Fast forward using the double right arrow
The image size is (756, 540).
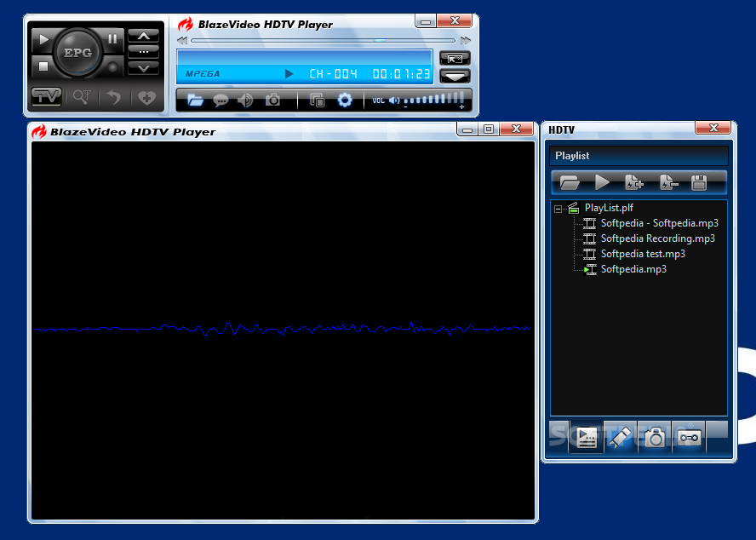(x=466, y=41)
